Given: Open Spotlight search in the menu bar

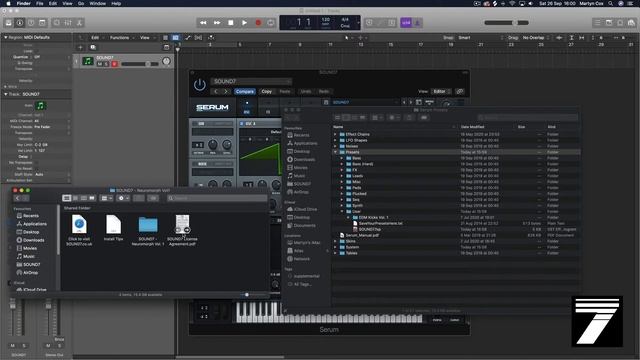Looking at the screenshot, I should click(x=610, y=3).
